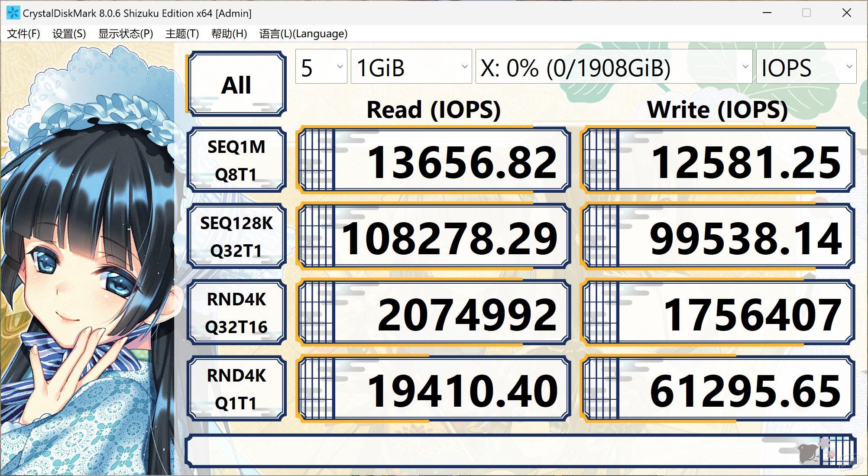The height and width of the screenshot is (476, 868).
Task: Run all benchmarks with the All button
Action: [236, 84]
